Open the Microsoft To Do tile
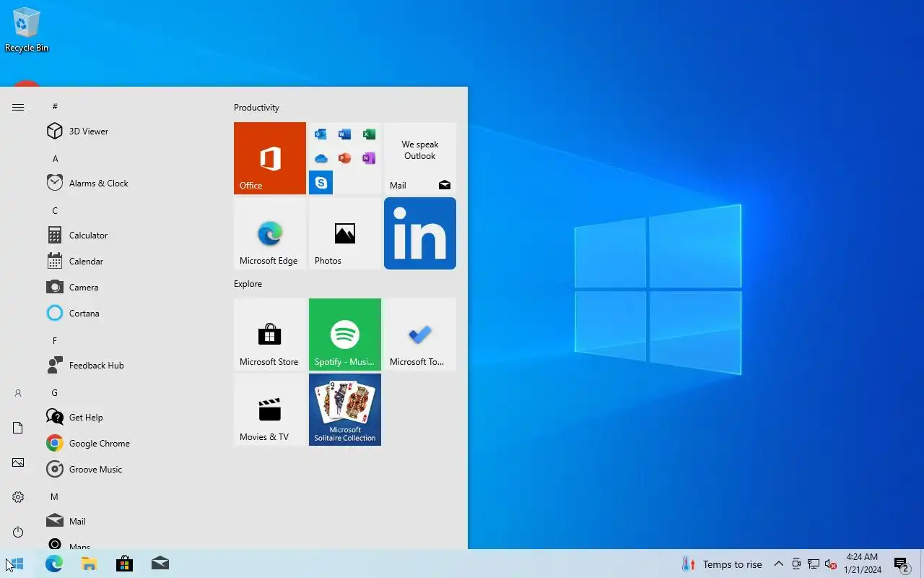 point(420,335)
